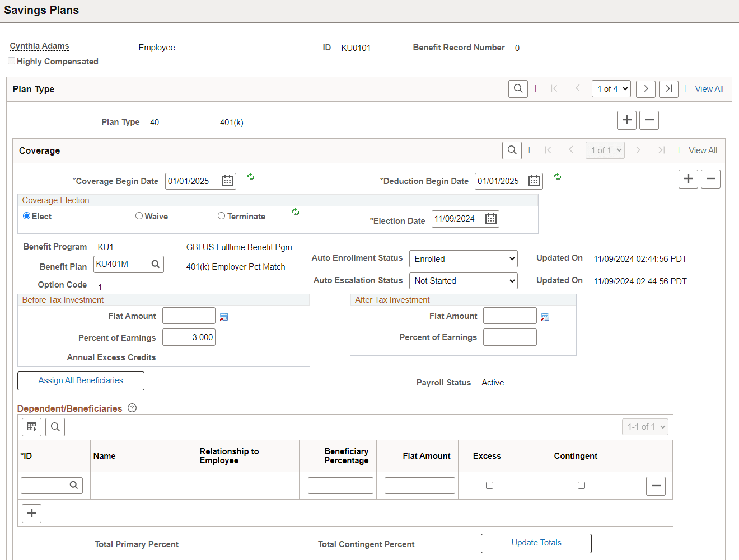Select the Waive coverage option
Image resolution: width=739 pixels, height=560 pixels.
[139, 216]
